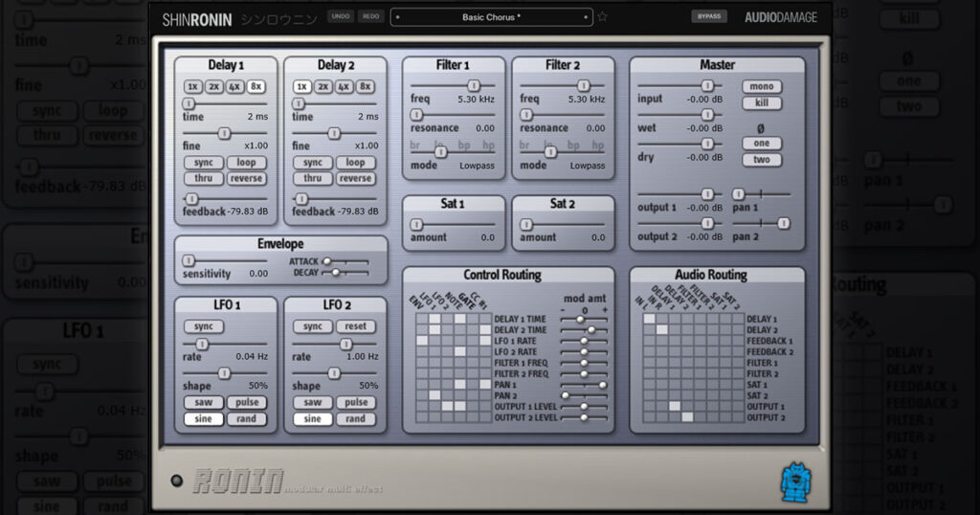Screen dimensions: 980x515
Task: Choose the saw shape for LFO 1
Action: [x=203, y=402]
